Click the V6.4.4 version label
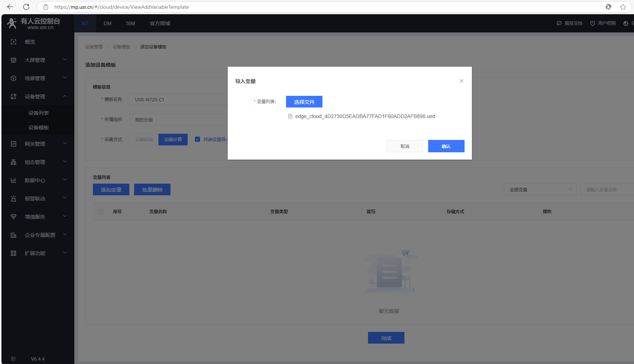This screenshot has height=364, width=634. 38,359
